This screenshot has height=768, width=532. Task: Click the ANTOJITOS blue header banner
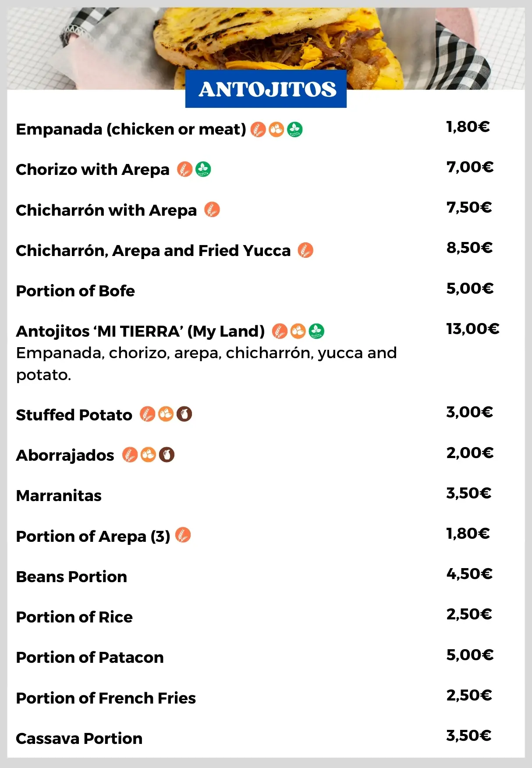[x=266, y=89]
